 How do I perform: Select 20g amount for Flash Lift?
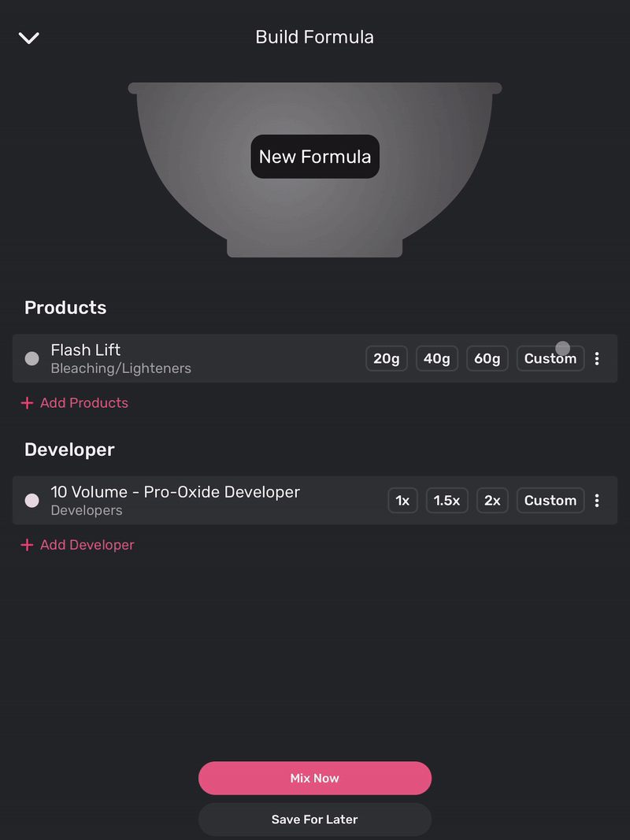(387, 359)
